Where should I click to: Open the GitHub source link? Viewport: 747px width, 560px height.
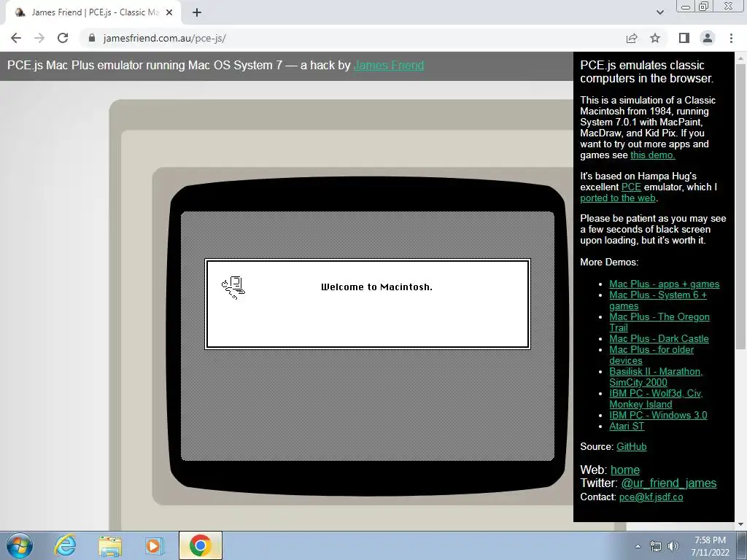(631, 447)
